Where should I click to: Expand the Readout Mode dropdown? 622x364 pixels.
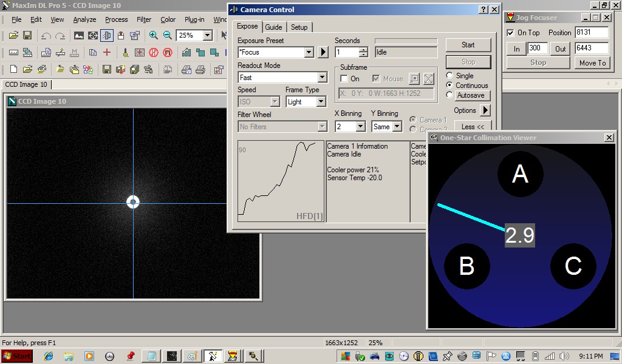(322, 78)
